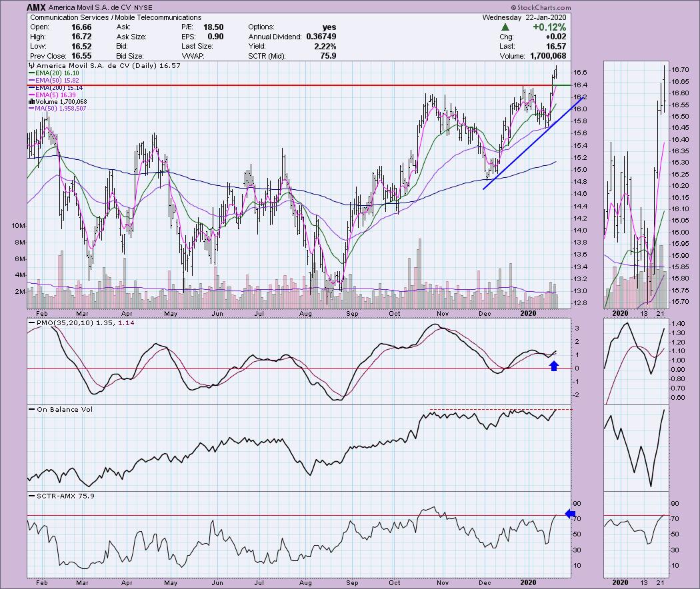The image size is (700, 589).
Task: Click the EPS value 0.90
Action: click(x=215, y=37)
